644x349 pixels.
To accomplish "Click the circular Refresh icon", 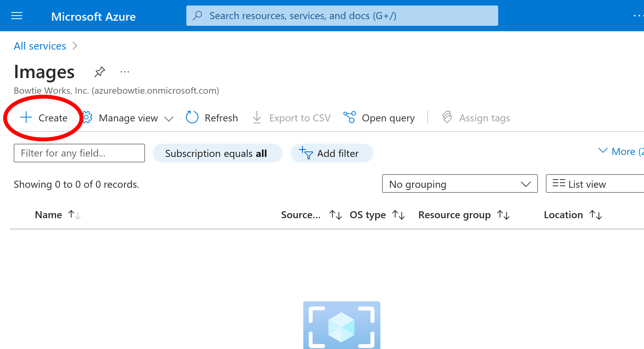I will tap(192, 117).
